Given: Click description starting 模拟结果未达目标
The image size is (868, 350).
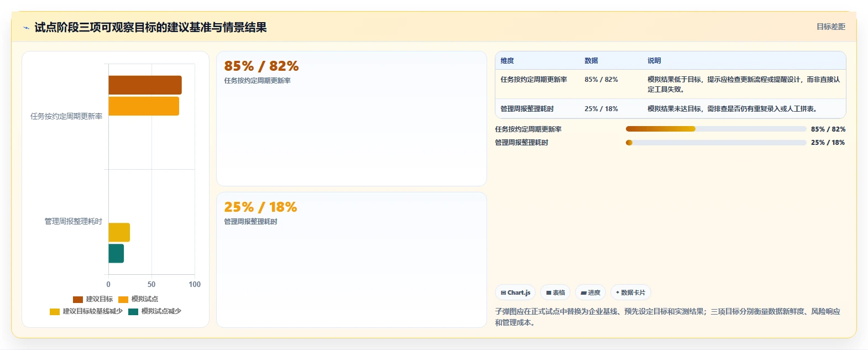Looking at the screenshot, I should point(733,109).
